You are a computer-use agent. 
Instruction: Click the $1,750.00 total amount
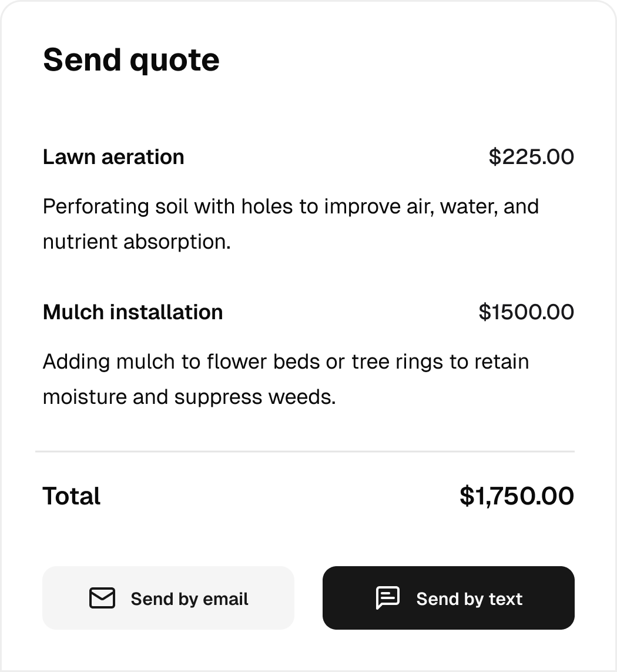pos(517,496)
